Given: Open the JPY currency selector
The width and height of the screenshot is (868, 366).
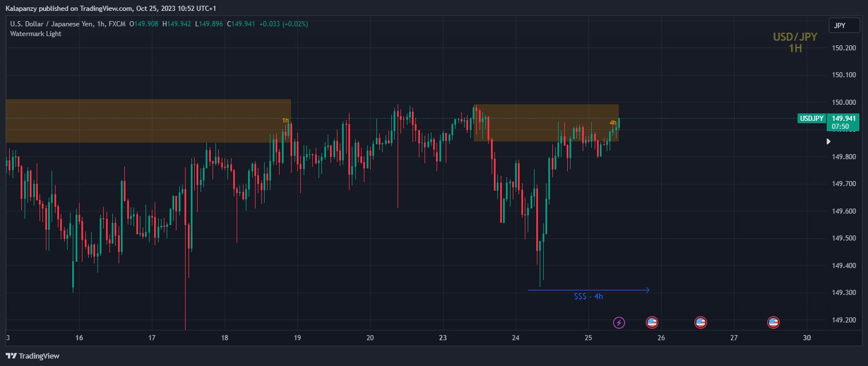Looking at the screenshot, I should click(x=844, y=25).
